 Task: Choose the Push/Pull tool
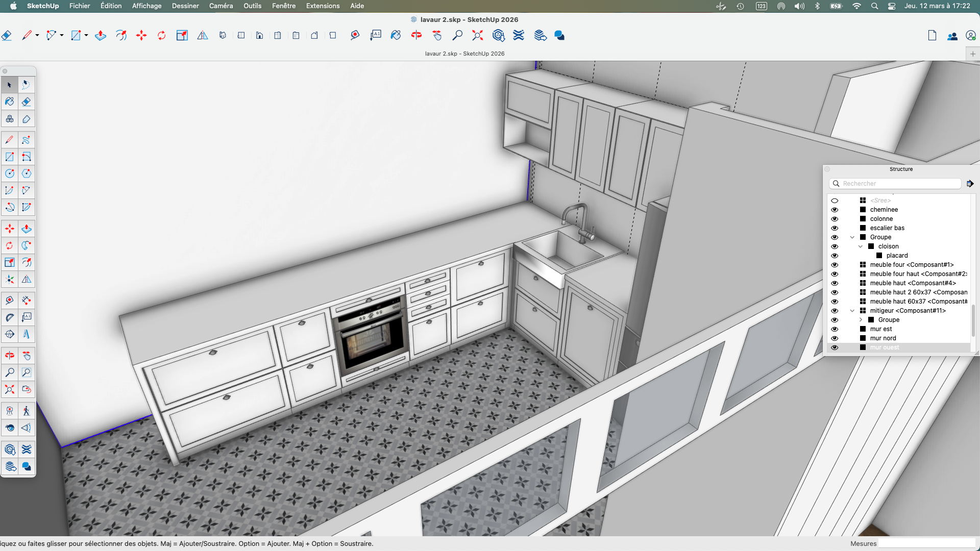coord(26,229)
